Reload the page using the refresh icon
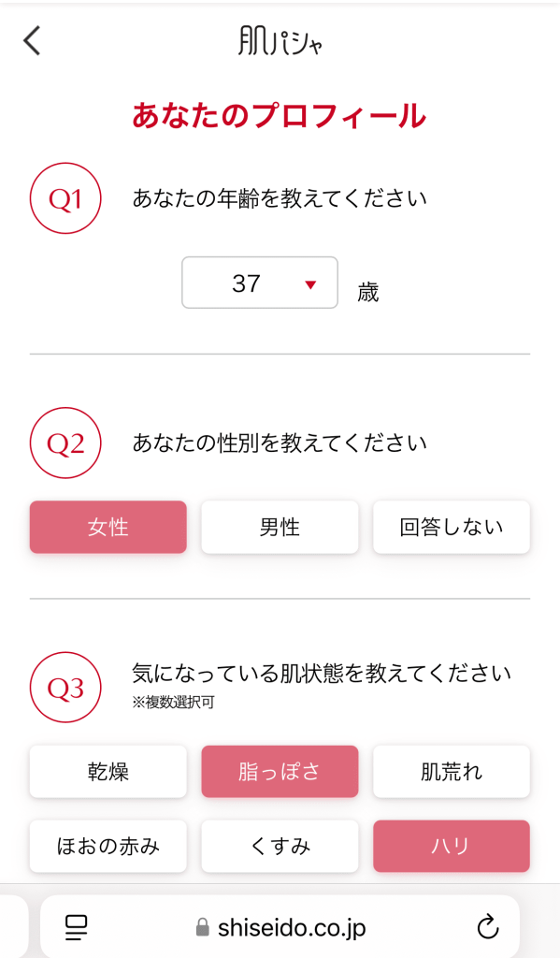 [x=486, y=926]
